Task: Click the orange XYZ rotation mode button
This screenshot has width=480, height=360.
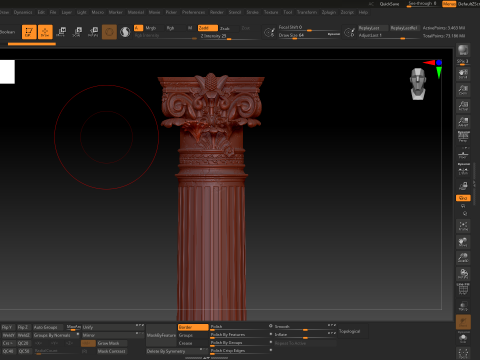Action: tap(463, 198)
